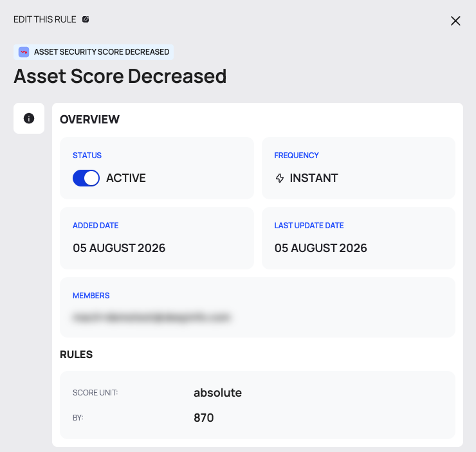
Task: Close the rule details panel with the X
Action: [x=455, y=21]
